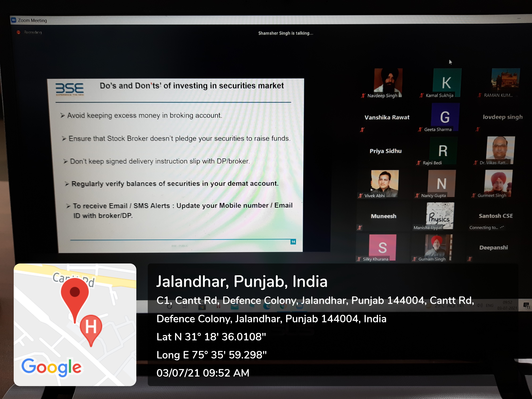Click the 'Zoom Meeting' window title
Viewport: 532px width, 399px height.
click(x=32, y=20)
